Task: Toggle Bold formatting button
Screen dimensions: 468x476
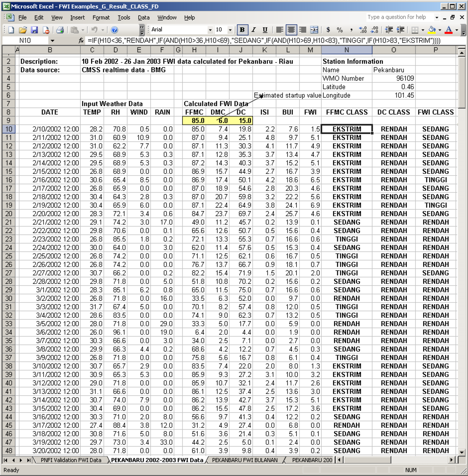Action: 242,30
